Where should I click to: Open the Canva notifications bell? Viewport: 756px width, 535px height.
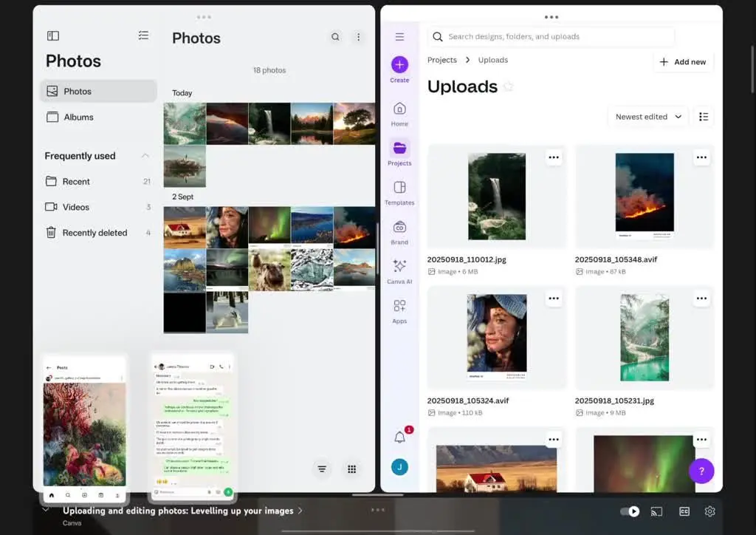tap(399, 437)
